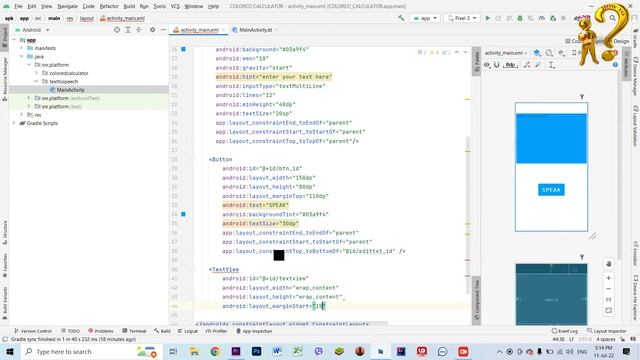The width and height of the screenshot is (640, 360).
Task: Open Chrome from the taskbar
Action: point(215,351)
